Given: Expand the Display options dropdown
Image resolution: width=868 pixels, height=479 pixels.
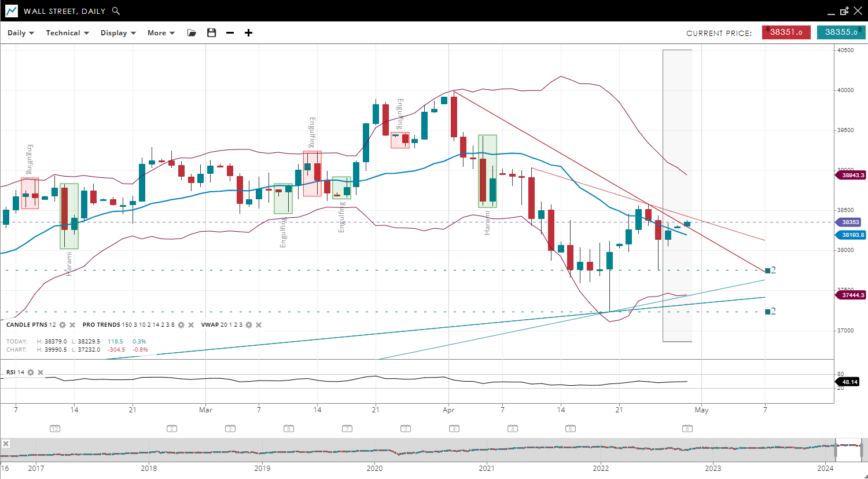Looking at the screenshot, I should point(118,33).
